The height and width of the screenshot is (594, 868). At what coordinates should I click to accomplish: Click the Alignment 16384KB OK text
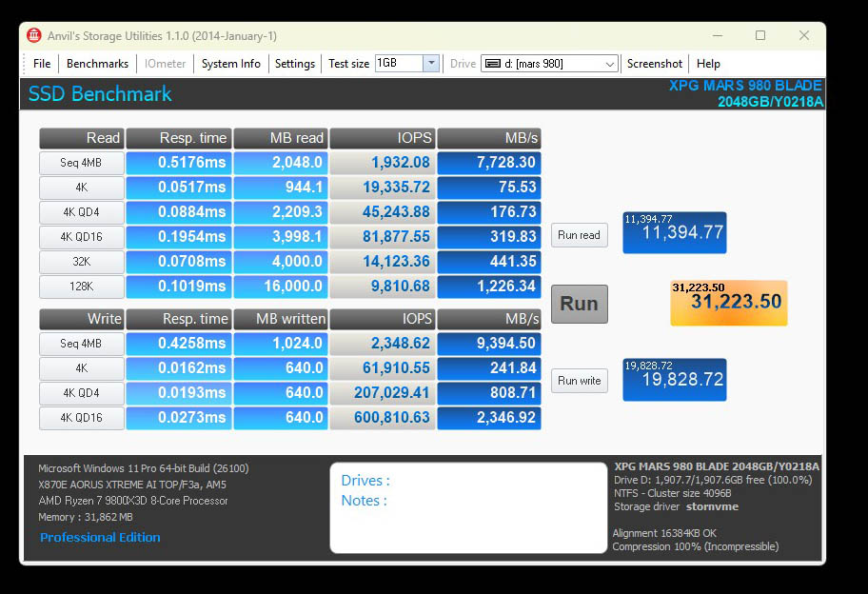[x=664, y=533]
